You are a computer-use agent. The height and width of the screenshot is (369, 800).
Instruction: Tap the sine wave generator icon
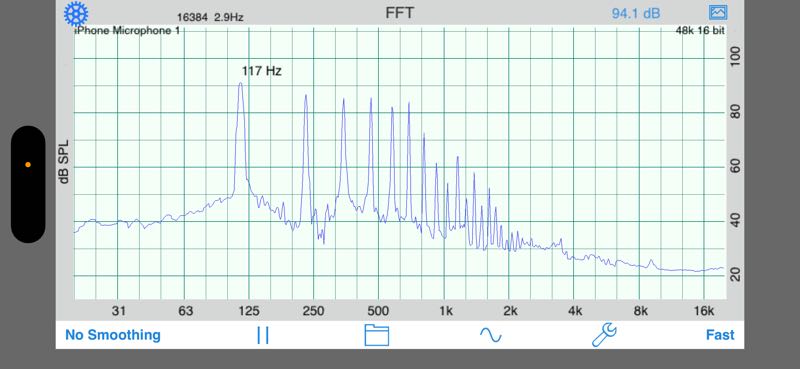(491, 335)
